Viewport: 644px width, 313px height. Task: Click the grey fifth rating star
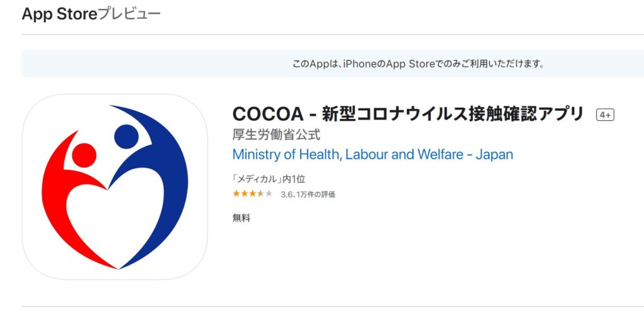tap(269, 193)
